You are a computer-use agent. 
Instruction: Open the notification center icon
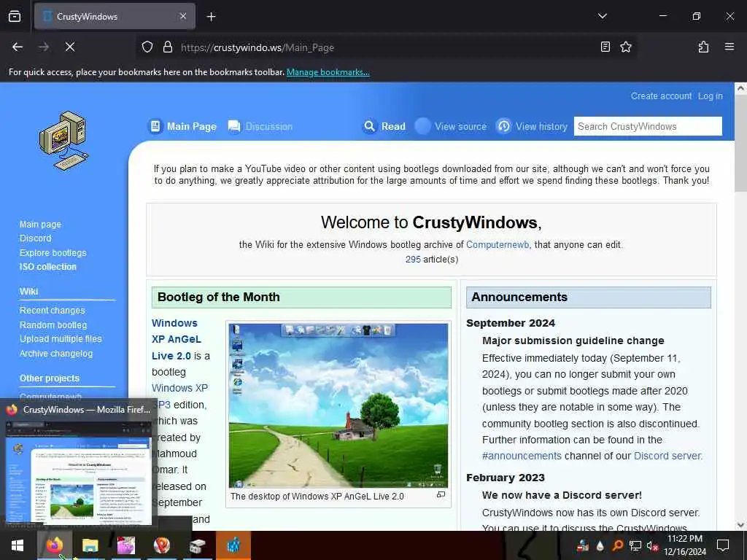723,545
